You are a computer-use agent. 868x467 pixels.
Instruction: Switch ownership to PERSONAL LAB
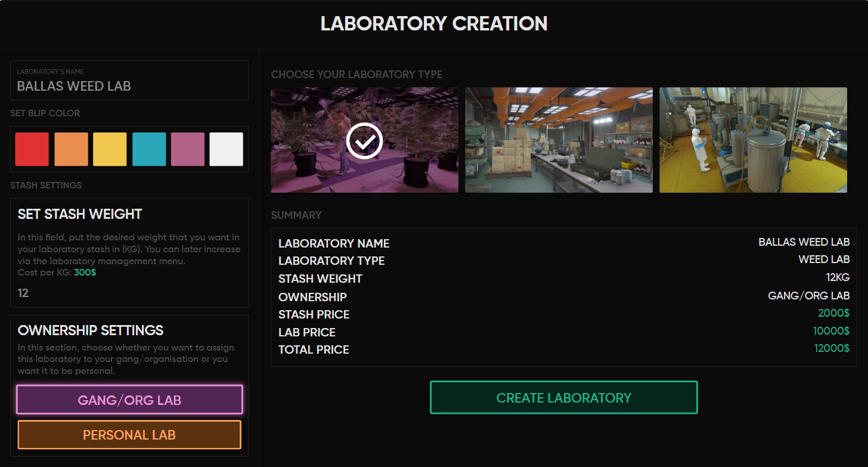[129, 434]
